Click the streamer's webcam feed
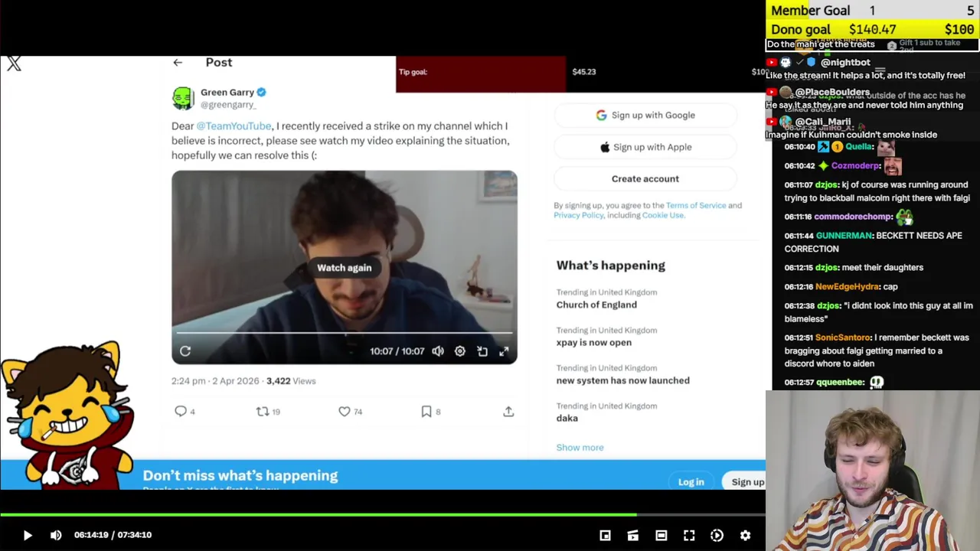Screen dimensions: 980x551 (873, 471)
